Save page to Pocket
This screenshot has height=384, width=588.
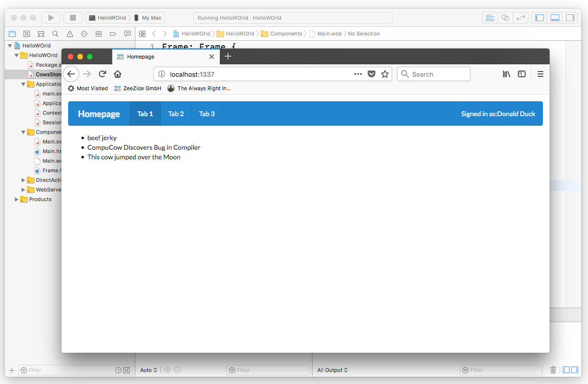coord(372,74)
